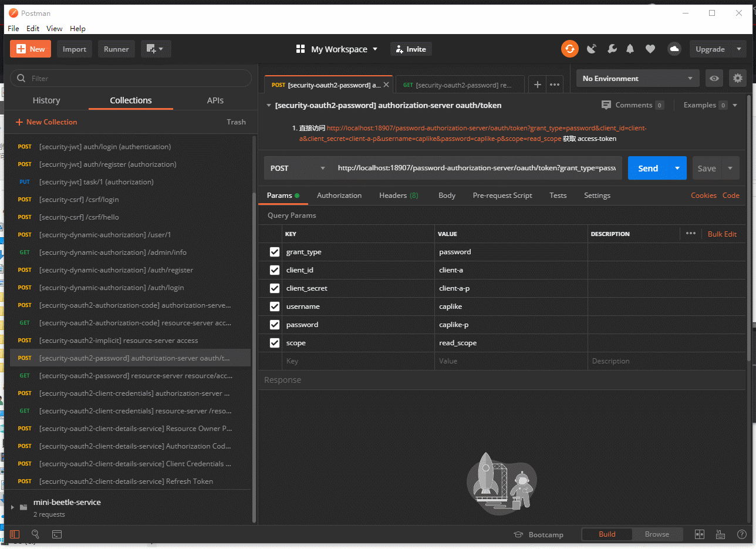Open the File menu
Image resolution: width=756 pixels, height=549 pixels.
[x=13, y=28]
